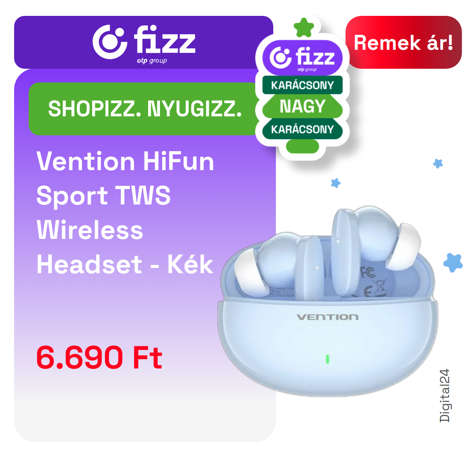Click the Vention HiFun product title
The width and height of the screenshot is (476, 476).
click(125, 212)
